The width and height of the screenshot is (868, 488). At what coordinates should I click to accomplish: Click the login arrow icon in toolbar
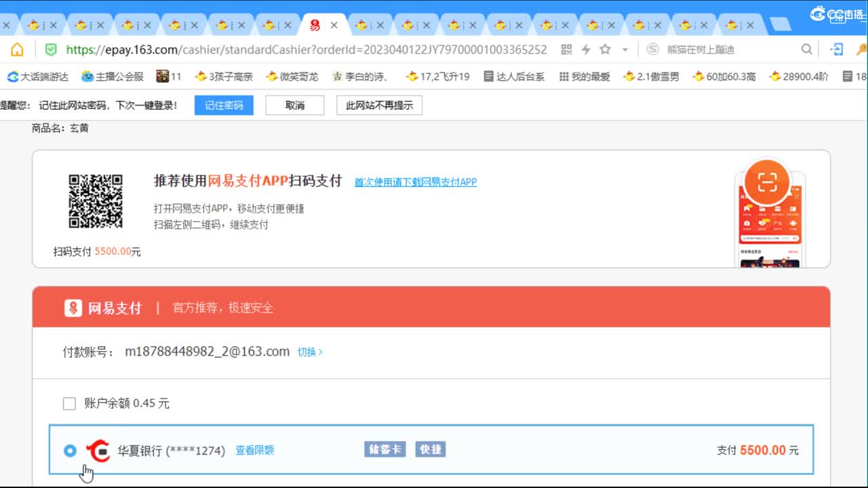pyautogui.click(x=837, y=49)
